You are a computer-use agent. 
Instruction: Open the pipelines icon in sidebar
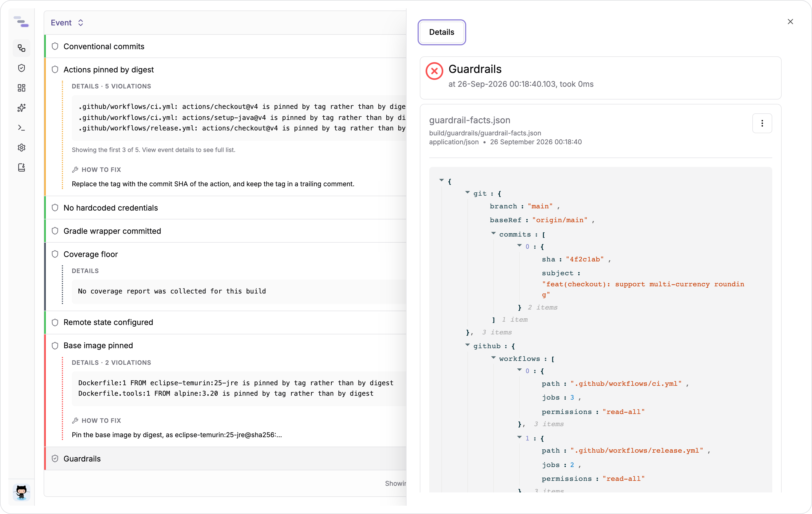click(x=22, y=48)
